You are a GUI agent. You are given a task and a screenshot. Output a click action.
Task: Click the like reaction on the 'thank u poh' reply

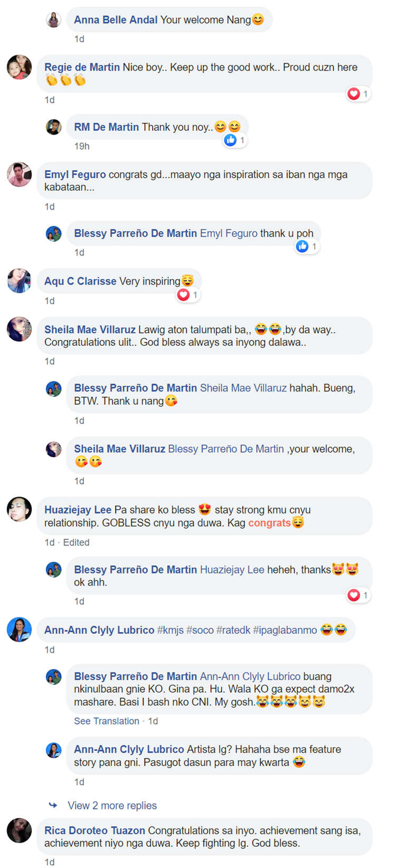[302, 246]
